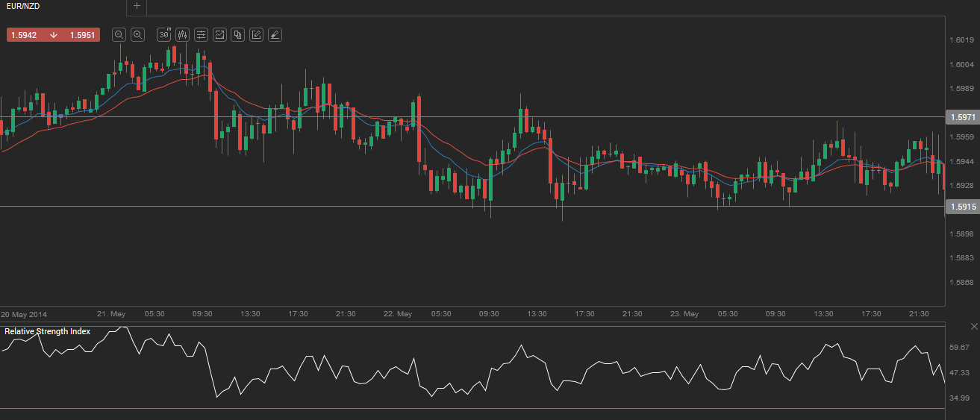Screen dimensions: 980x420
Task: Click the overlapping squares toolbar icon
Action: (238, 34)
